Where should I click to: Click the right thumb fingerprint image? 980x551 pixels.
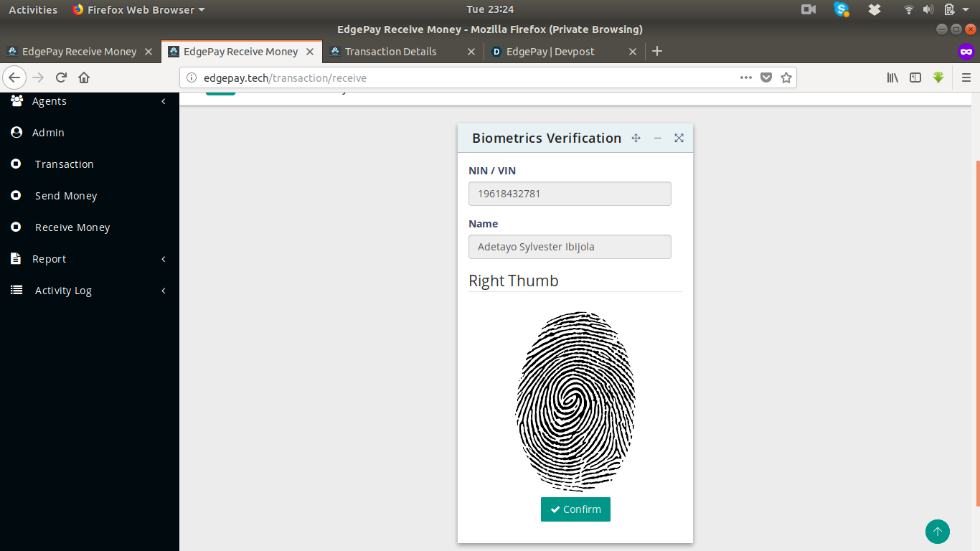tap(575, 401)
